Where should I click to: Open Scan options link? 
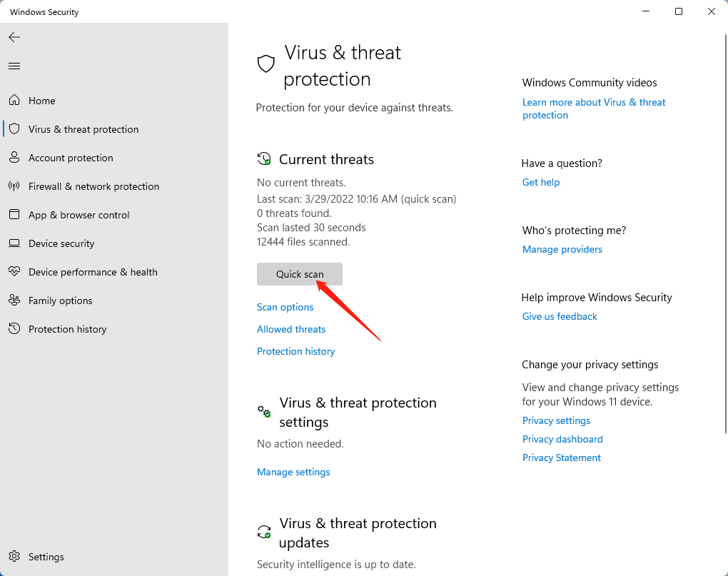(285, 307)
